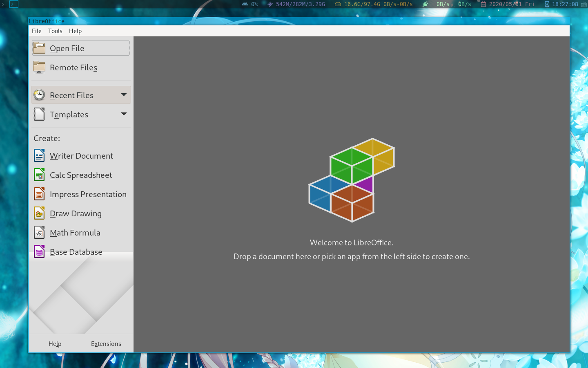Click the 542M/282M/3.29G memory reading
588x368 pixels.
point(301,4)
